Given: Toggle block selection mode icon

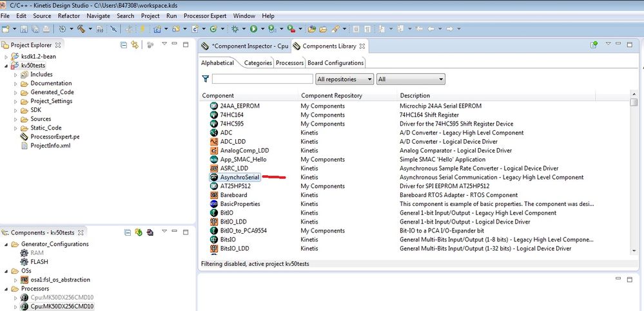Looking at the screenshot, I should (356, 29).
